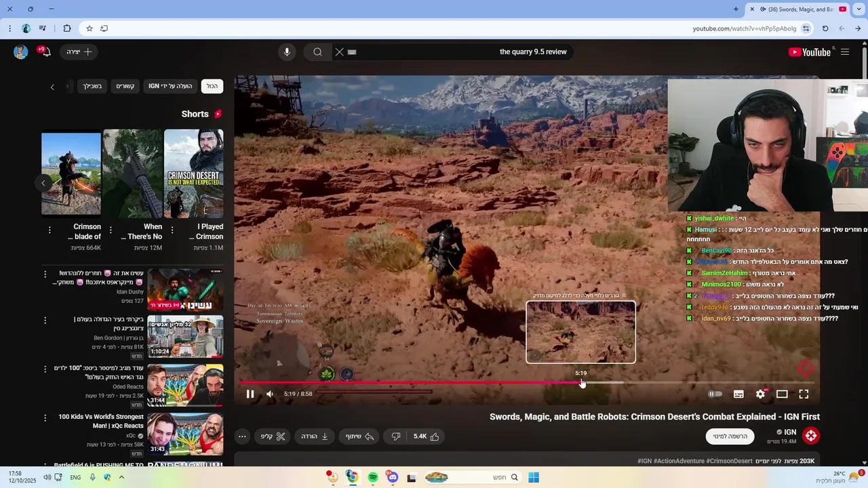Viewport: 868px width, 488px height.
Task: Open the on-screen keyboard icon in search
Action: click(x=352, y=52)
